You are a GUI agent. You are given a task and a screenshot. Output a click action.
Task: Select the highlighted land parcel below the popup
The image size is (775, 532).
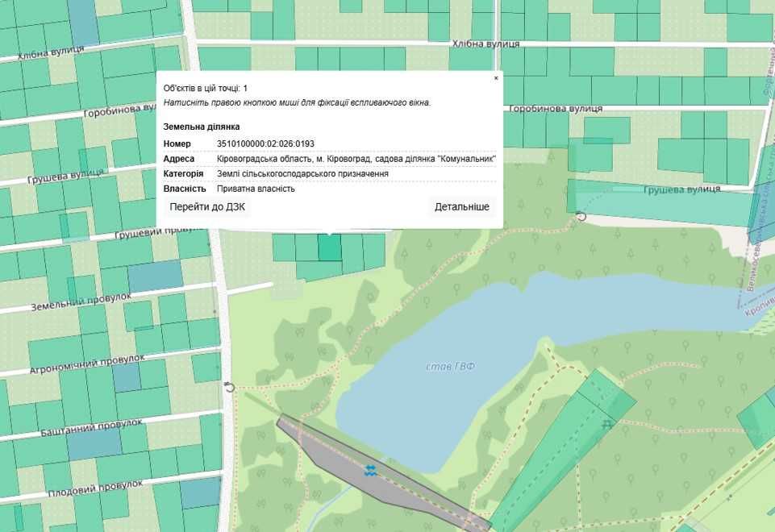coord(330,247)
